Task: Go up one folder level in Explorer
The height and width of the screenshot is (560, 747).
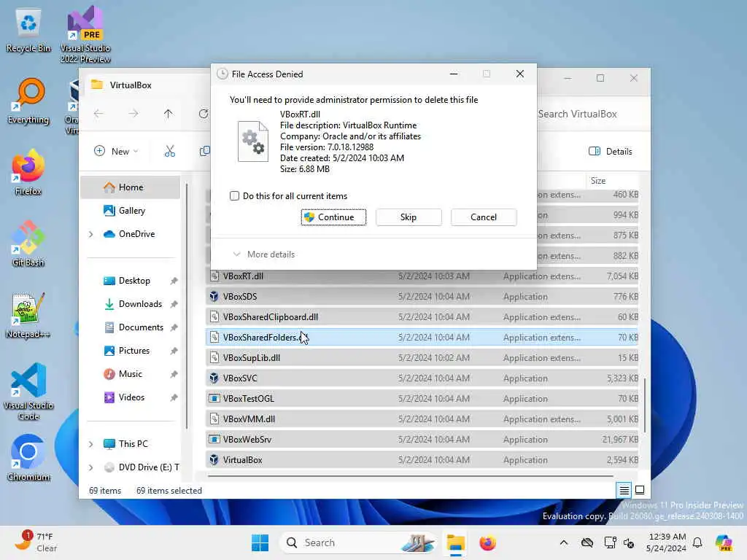Action: [169, 114]
